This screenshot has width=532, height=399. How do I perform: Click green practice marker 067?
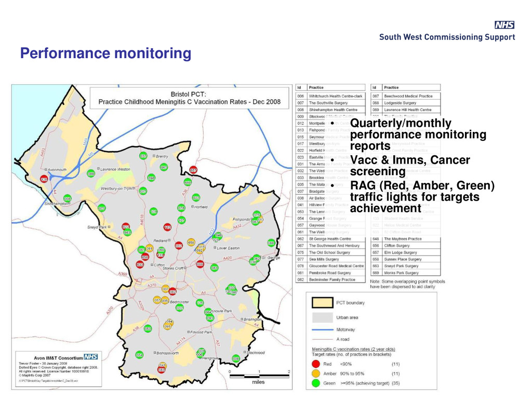164,167
